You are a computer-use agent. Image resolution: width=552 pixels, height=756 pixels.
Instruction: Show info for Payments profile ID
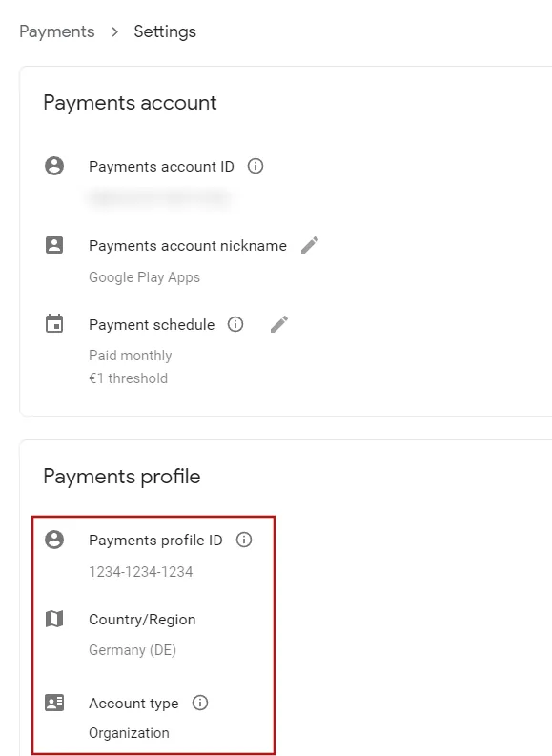(x=244, y=540)
